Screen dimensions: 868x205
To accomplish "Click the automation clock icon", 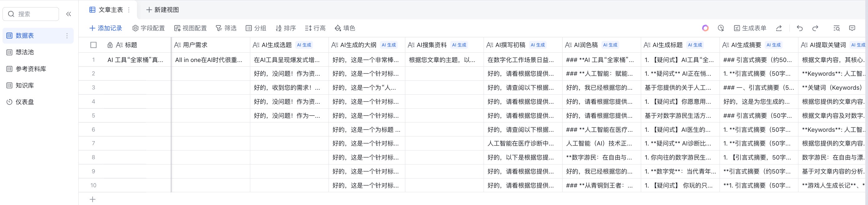I will (x=721, y=28).
